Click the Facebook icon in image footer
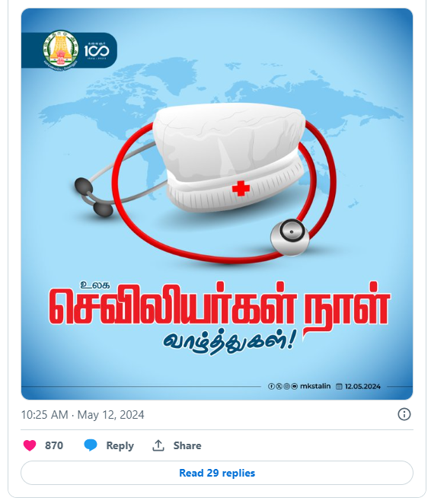Screen dimensions: 431x504 [x=271, y=386]
